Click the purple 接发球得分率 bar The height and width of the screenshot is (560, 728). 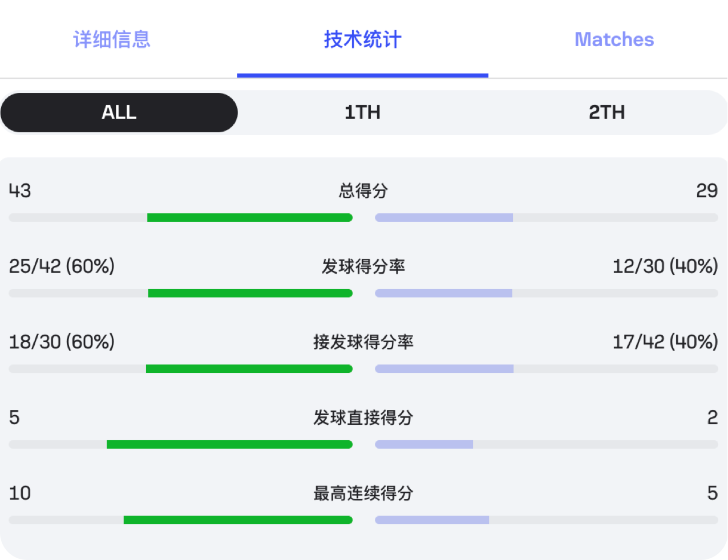[x=444, y=369]
